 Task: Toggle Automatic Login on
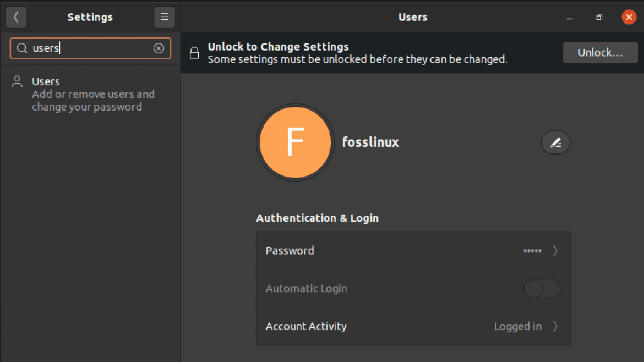point(542,288)
